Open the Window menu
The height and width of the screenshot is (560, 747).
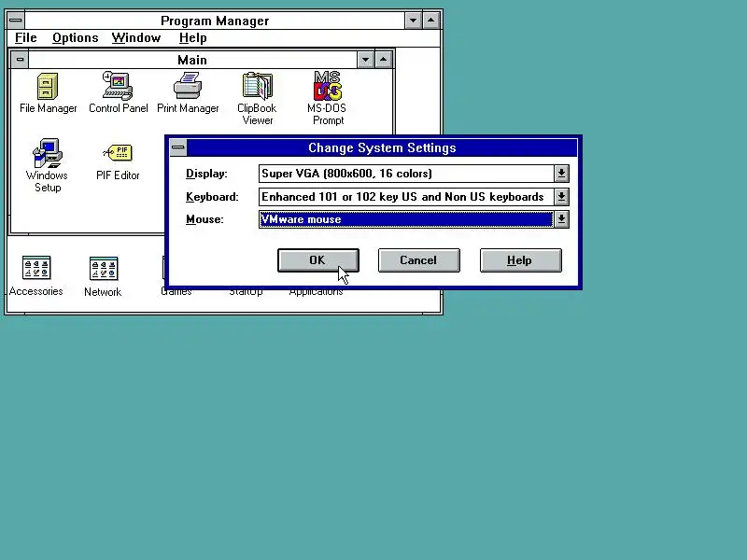pyautogui.click(x=136, y=37)
